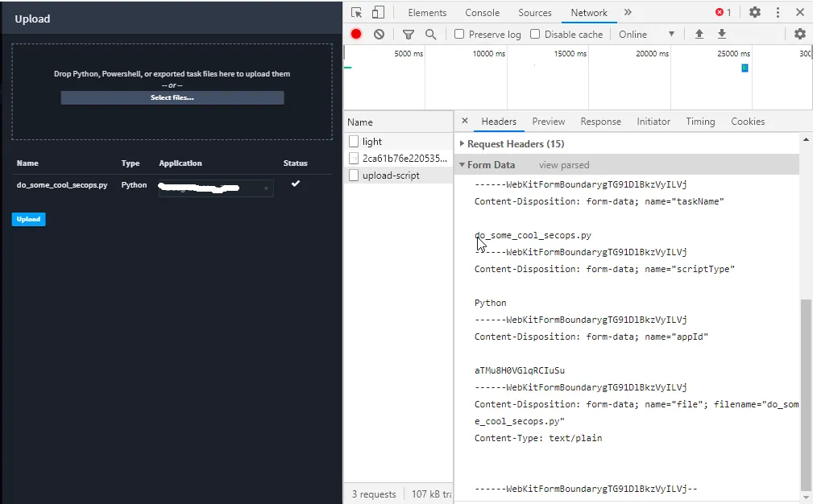
Task: Open the network filter funnel icon
Action: [409, 34]
